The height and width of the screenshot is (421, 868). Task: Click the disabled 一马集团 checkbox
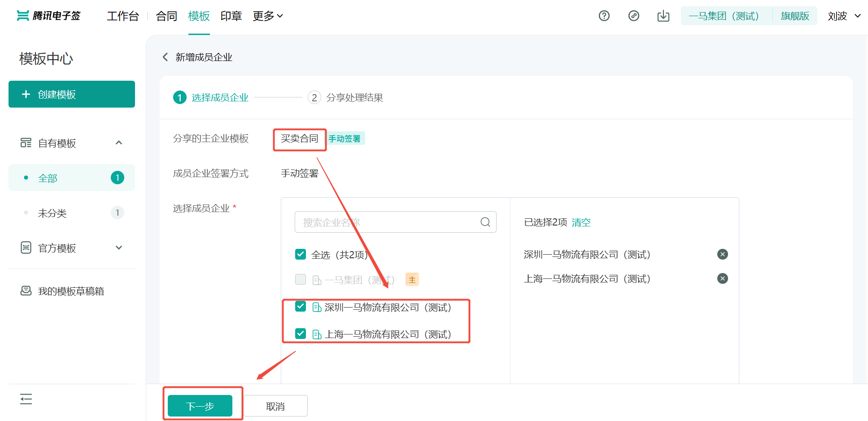[x=301, y=279]
